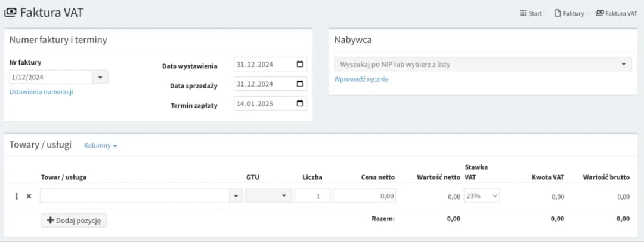Click the Cena netto input field
The width and height of the screenshot is (644, 242).
(364, 196)
